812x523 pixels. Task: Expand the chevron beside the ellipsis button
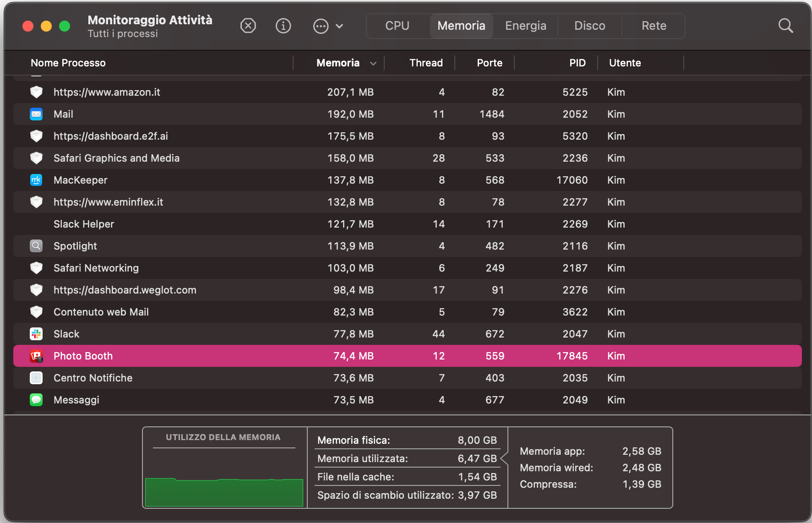[339, 26]
